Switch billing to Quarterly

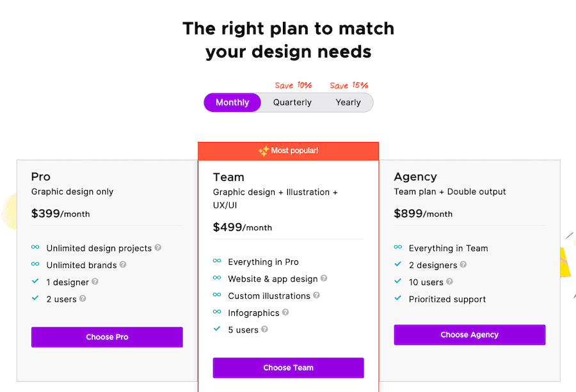(292, 102)
